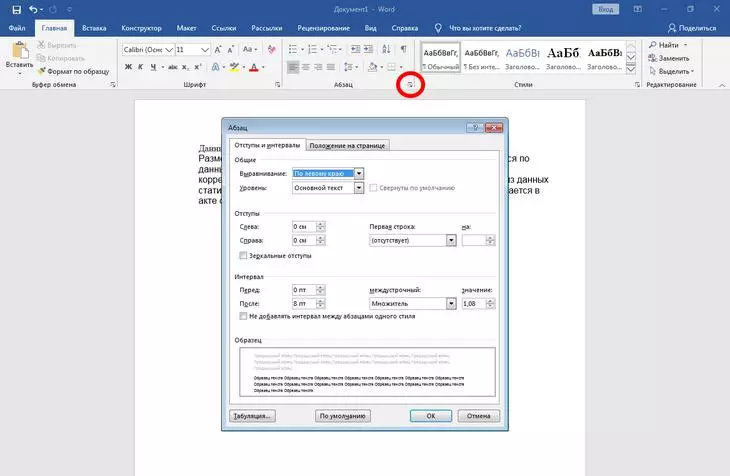The width and height of the screenshot is (730, 476).
Task: Click the Табуляция button
Action: (251, 415)
